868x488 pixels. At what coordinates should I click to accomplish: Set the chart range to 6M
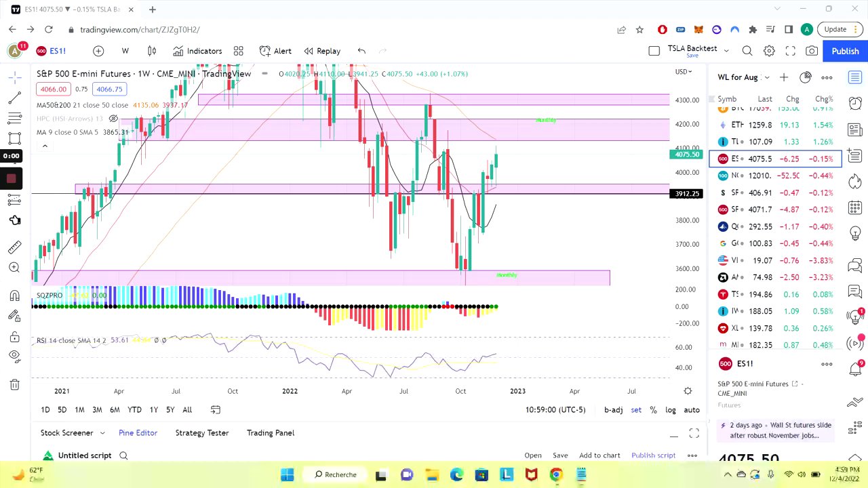pyautogui.click(x=115, y=409)
